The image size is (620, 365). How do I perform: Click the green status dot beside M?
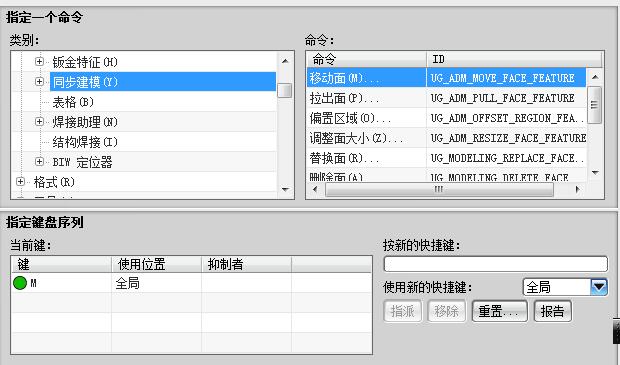(x=20, y=283)
